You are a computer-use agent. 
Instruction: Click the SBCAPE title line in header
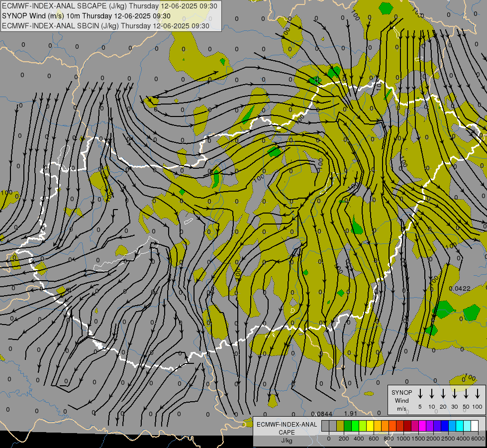pos(109,6)
